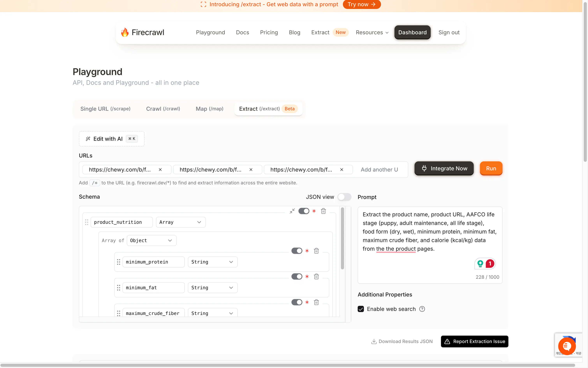
Task: Click the minimum_fat drag handle icon
Action: click(x=119, y=288)
